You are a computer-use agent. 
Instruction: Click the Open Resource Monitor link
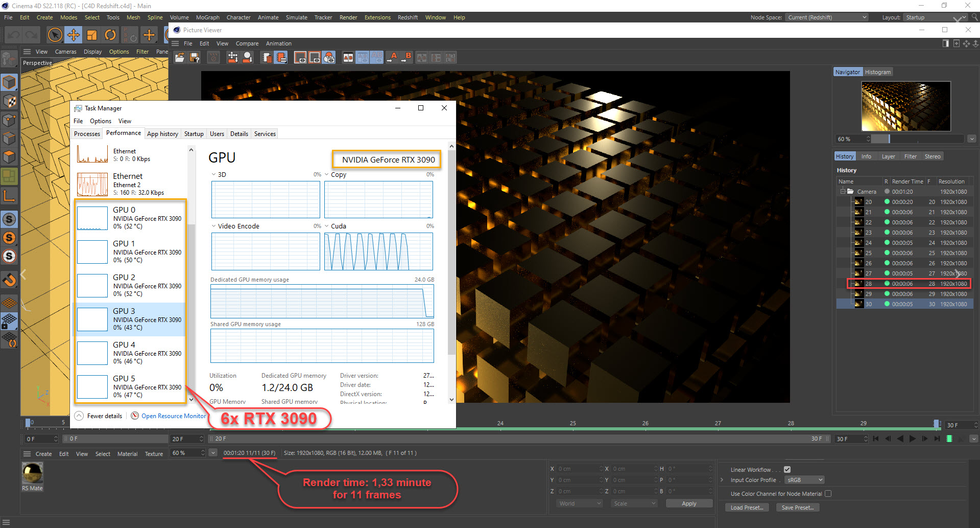173,416
